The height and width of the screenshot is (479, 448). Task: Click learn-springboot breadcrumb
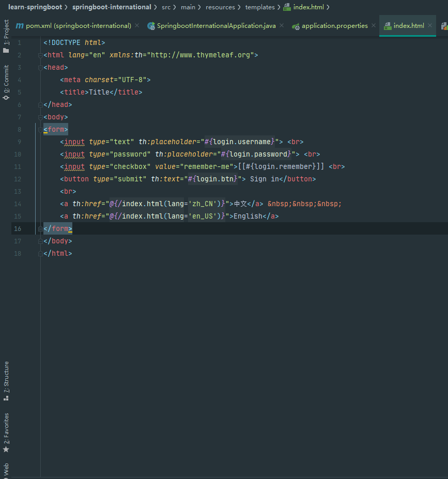point(35,7)
